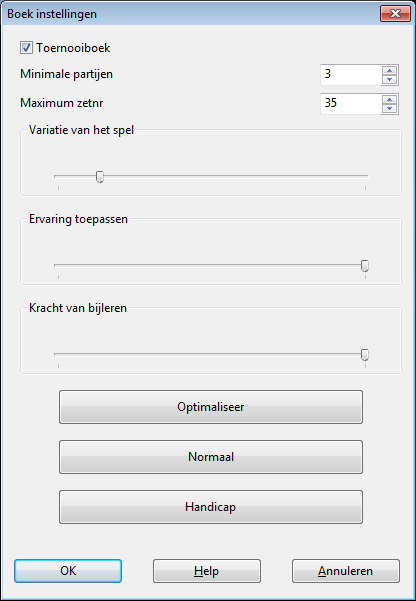The width and height of the screenshot is (416, 601).
Task: Click middle of Kracht van bijleren track
Action: click(211, 354)
